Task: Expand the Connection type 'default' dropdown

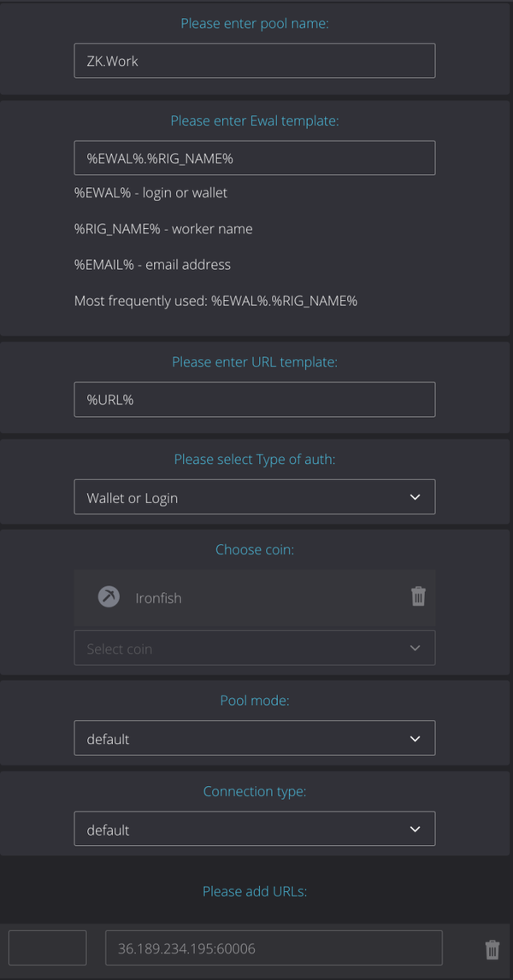Action: (x=254, y=830)
